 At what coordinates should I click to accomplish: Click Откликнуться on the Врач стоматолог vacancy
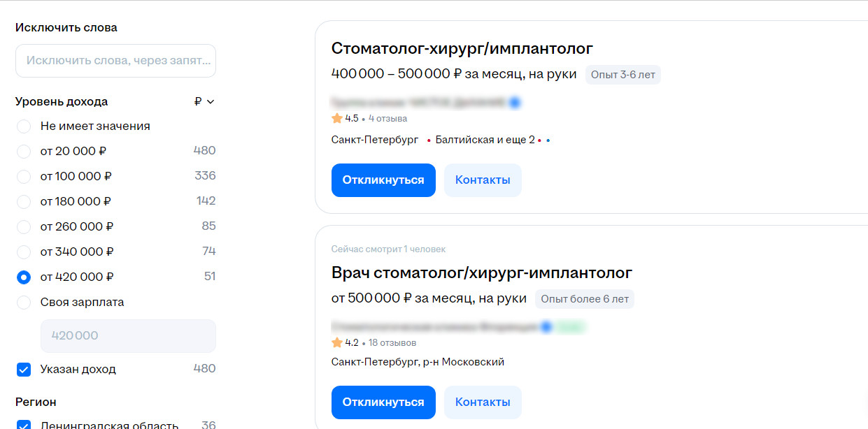(383, 402)
